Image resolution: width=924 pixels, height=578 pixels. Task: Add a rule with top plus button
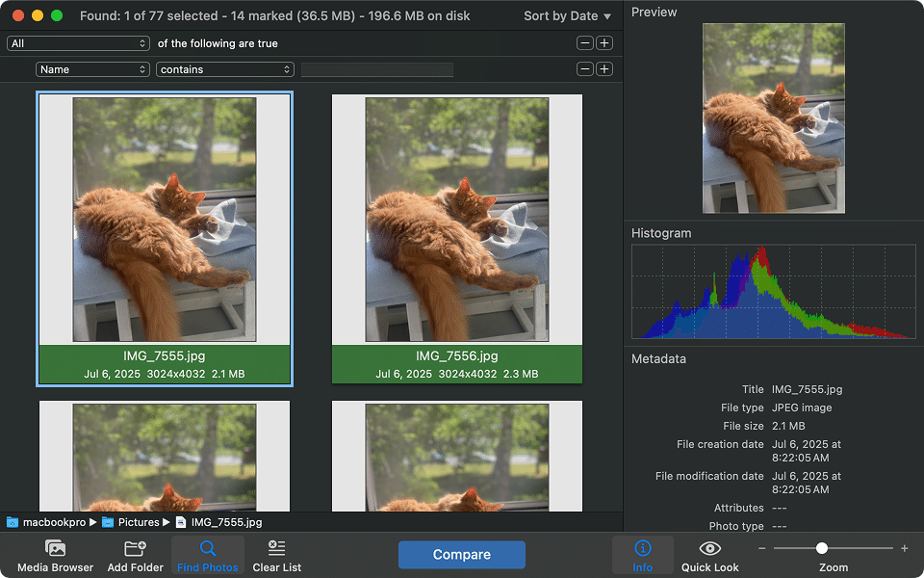point(604,43)
